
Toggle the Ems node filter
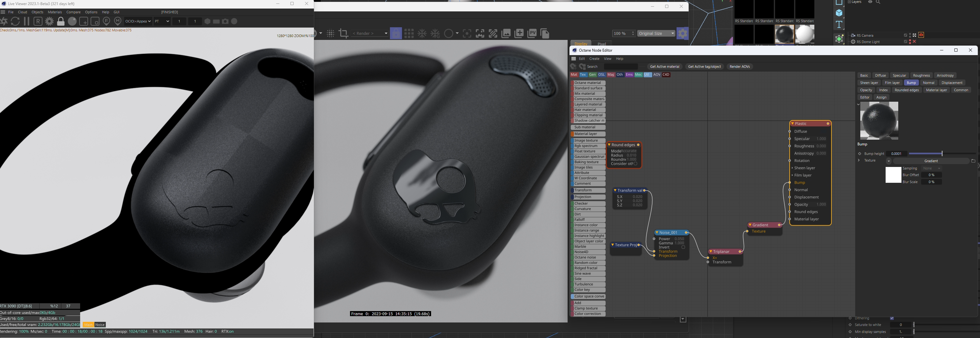pos(629,75)
